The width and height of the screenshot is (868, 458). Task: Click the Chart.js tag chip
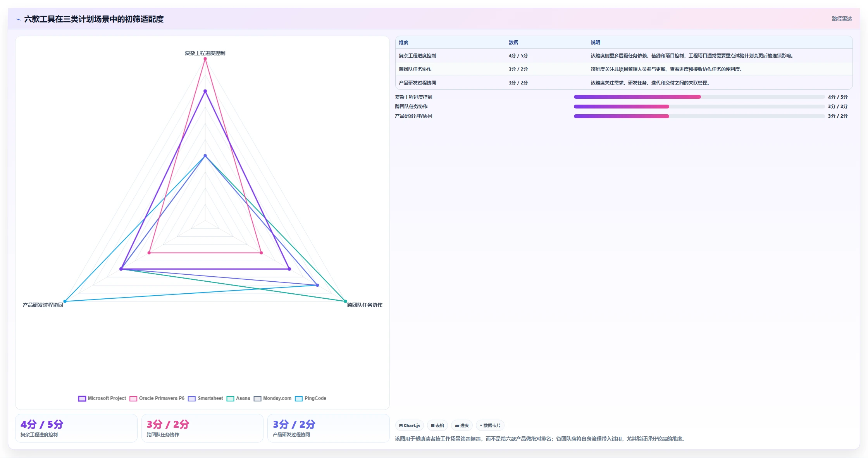[x=410, y=425]
